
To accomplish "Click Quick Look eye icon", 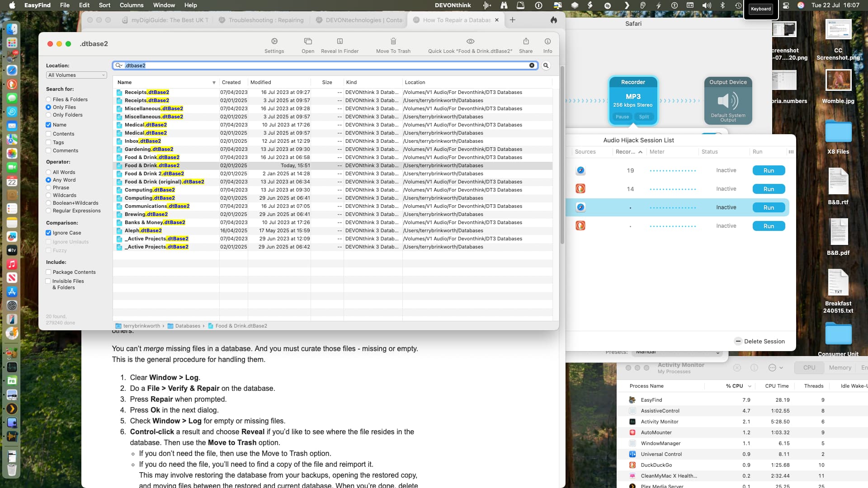I will point(470,42).
